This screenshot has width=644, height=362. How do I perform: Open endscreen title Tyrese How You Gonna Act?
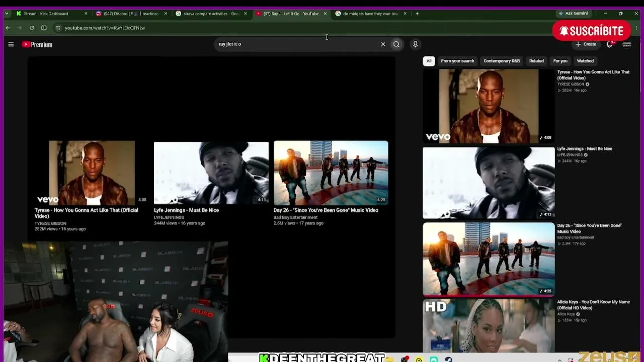[86, 213]
